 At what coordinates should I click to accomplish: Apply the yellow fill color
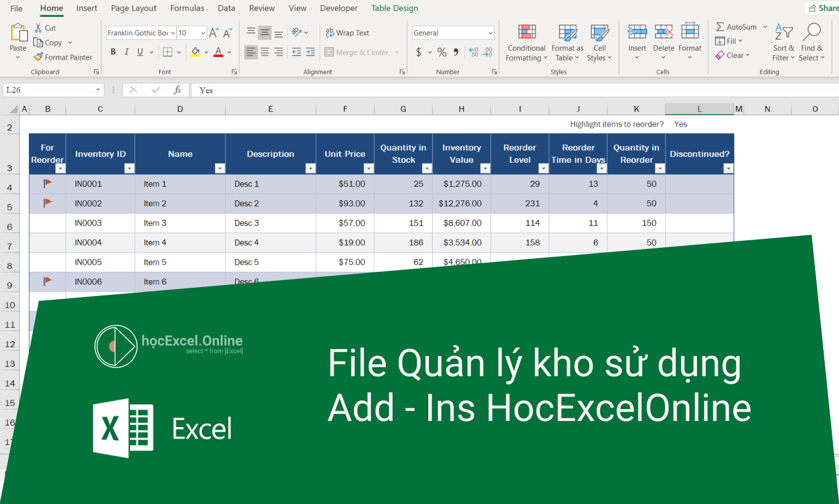[196, 52]
